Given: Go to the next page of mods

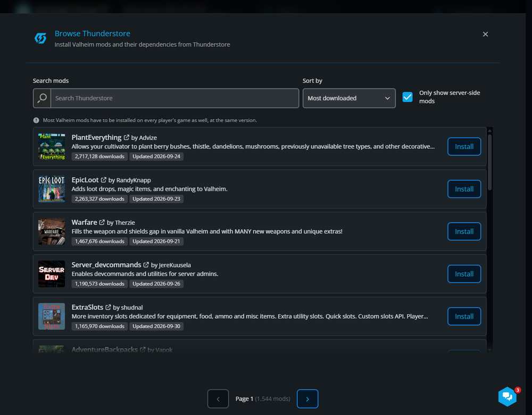Looking at the screenshot, I should [307, 399].
